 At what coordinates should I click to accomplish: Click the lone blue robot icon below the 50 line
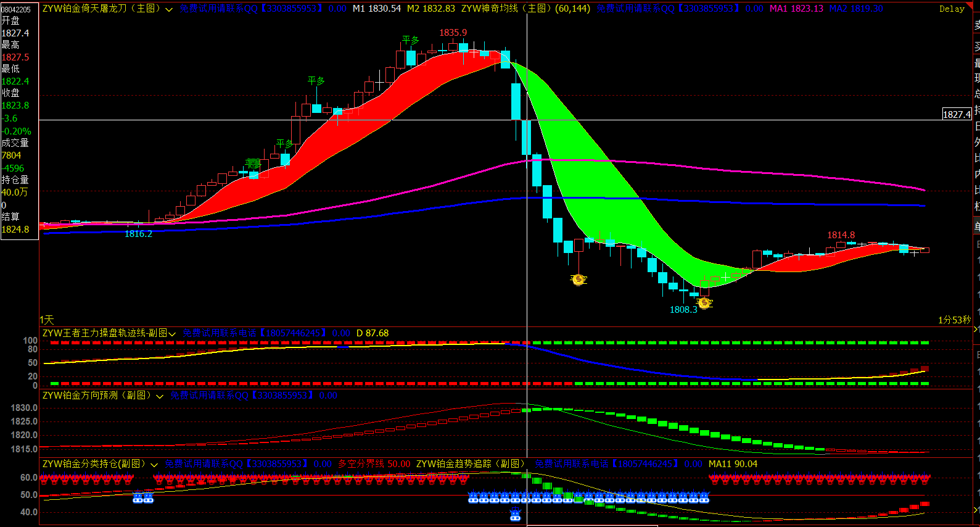tap(516, 513)
